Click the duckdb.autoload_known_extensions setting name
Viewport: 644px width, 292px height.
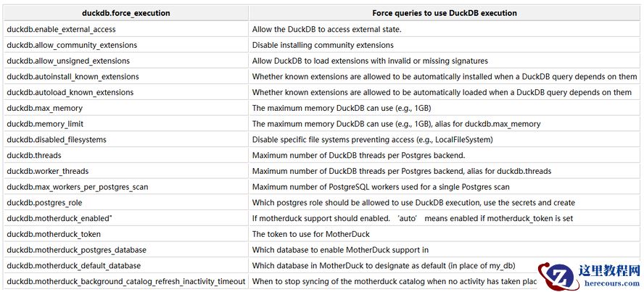pyautogui.click(x=70, y=92)
